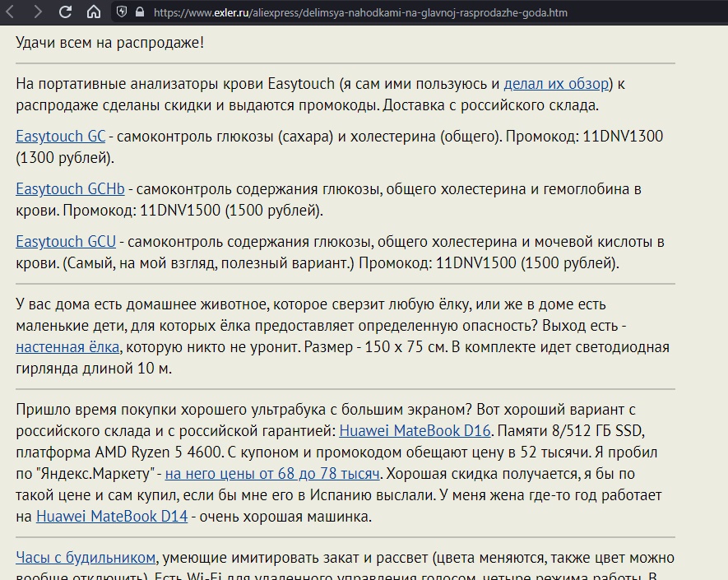Click the phrase "Доставка с российского склада"

(x=489, y=105)
